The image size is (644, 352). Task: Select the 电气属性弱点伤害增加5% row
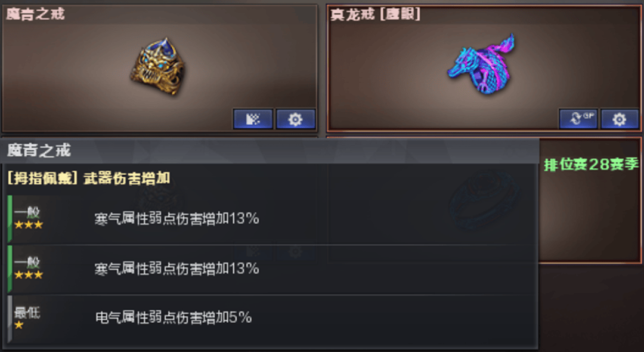click(273, 319)
